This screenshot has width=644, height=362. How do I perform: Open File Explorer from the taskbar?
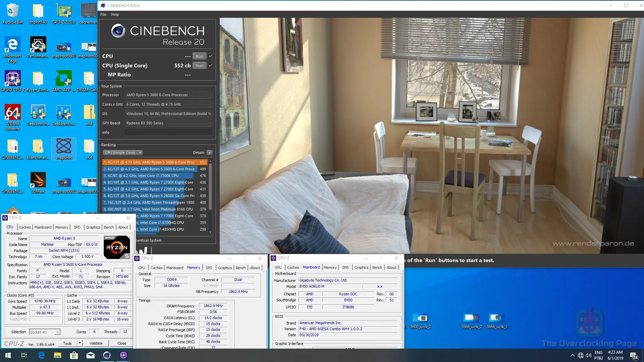tap(58, 355)
